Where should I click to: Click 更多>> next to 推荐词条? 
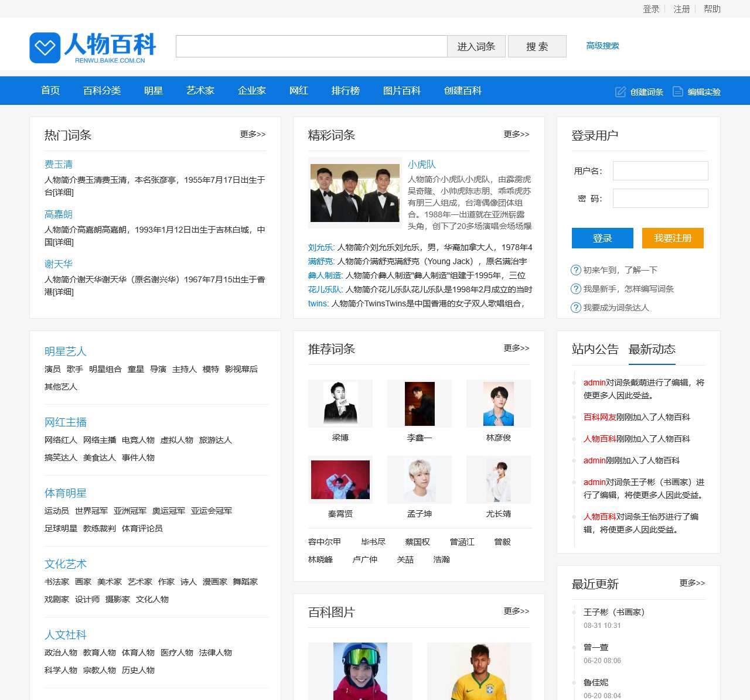(516, 347)
